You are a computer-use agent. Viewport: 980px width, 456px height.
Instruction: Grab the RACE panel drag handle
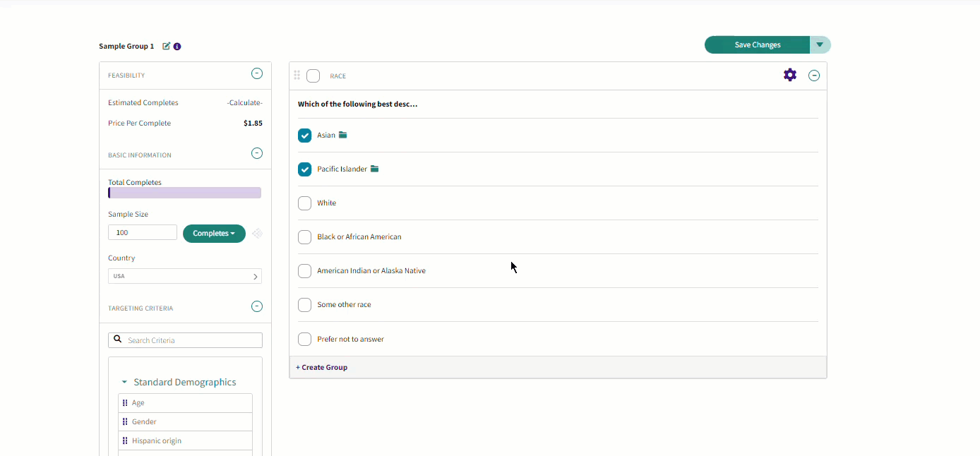pyautogui.click(x=297, y=75)
